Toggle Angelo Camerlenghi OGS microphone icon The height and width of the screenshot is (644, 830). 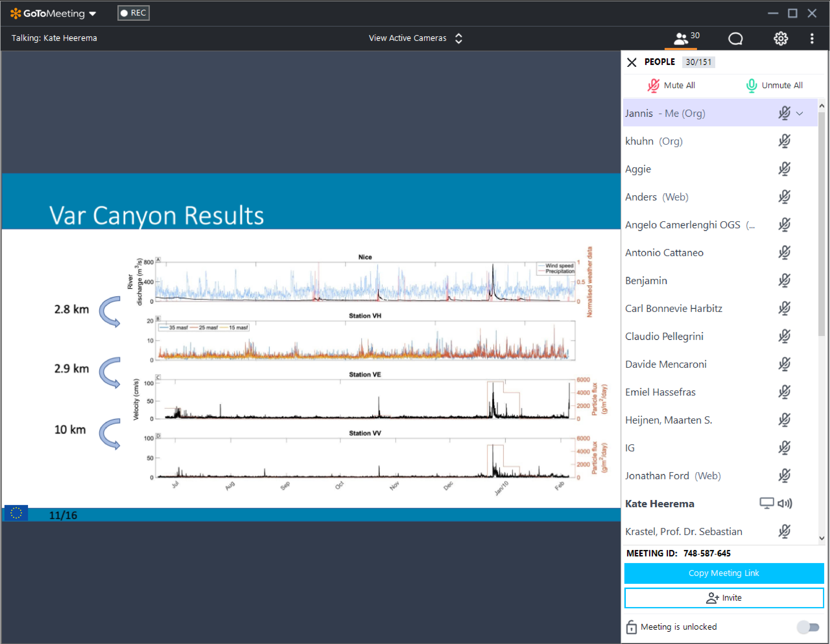tap(784, 225)
